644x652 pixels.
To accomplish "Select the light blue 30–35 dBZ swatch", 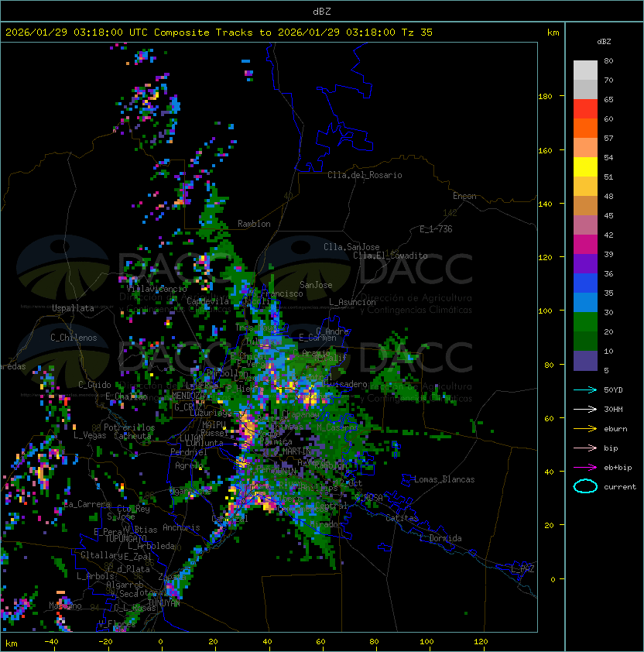I will pos(585,302).
